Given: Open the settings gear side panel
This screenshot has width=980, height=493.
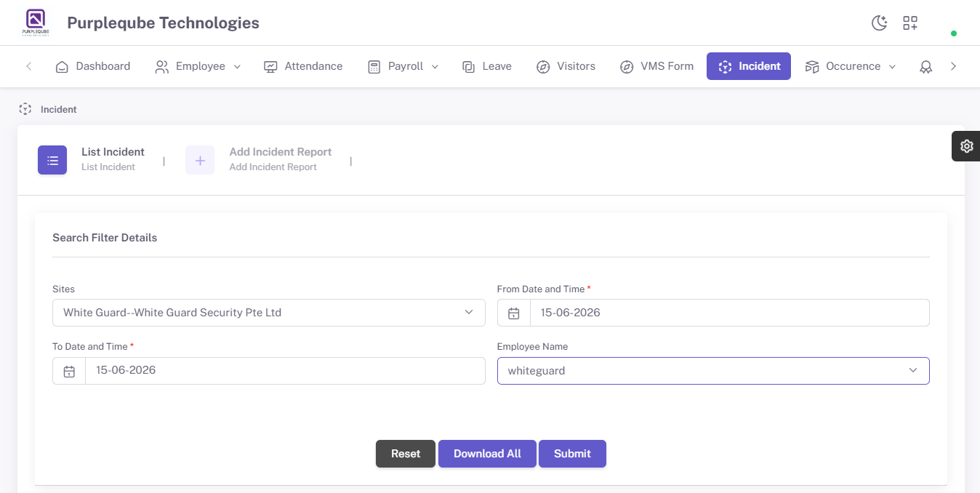Looking at the screenshot, I should (x=966, y=146).
